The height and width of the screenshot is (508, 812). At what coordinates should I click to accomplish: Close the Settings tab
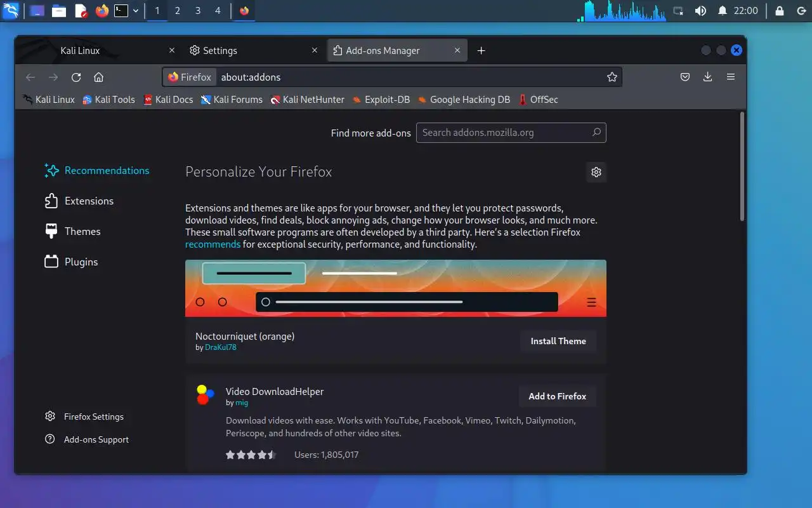(x=315, y=51)
